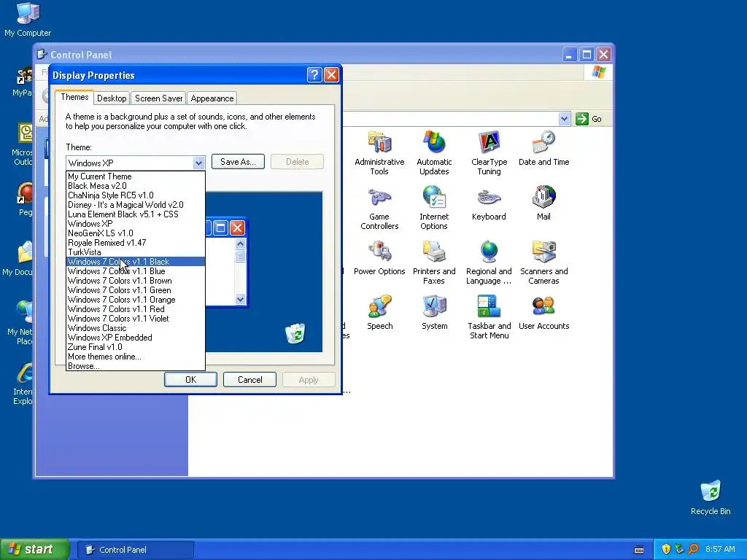The image size is (747, 560).
Task: Click the Save As... button
Action: (238, 161)
